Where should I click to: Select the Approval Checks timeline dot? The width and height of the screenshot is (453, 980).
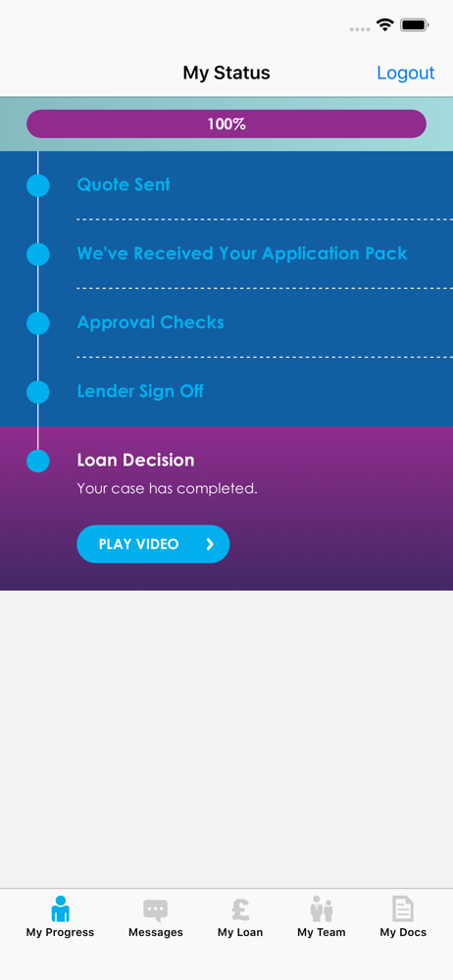click(x=38, y=323)
